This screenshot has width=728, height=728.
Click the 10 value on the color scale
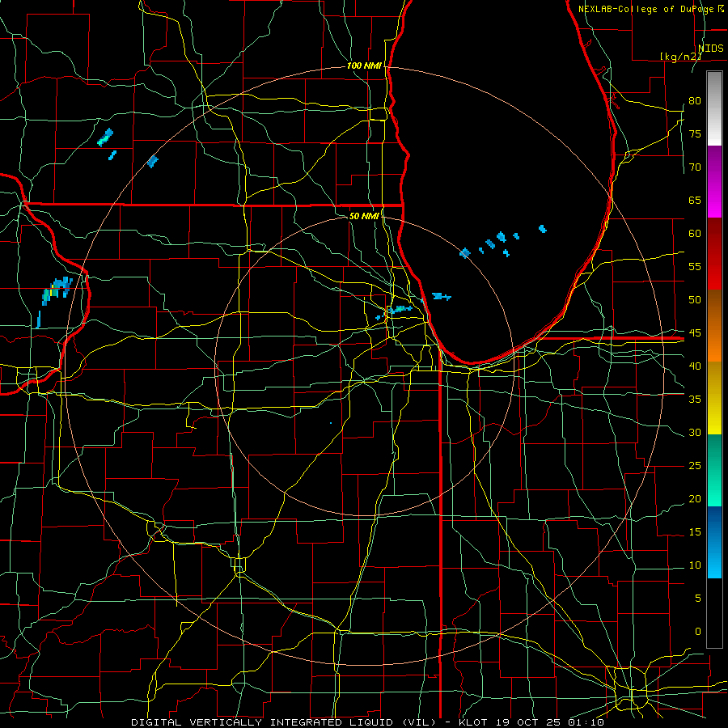pos(695,565)
